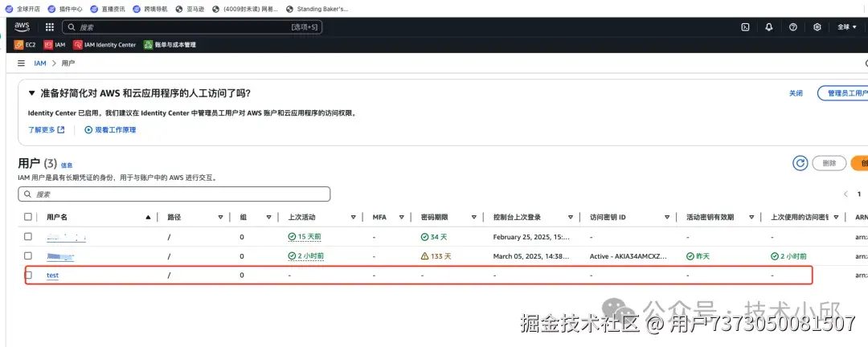Select the 2 小时前 last activity cell

[x=306, y=256]
